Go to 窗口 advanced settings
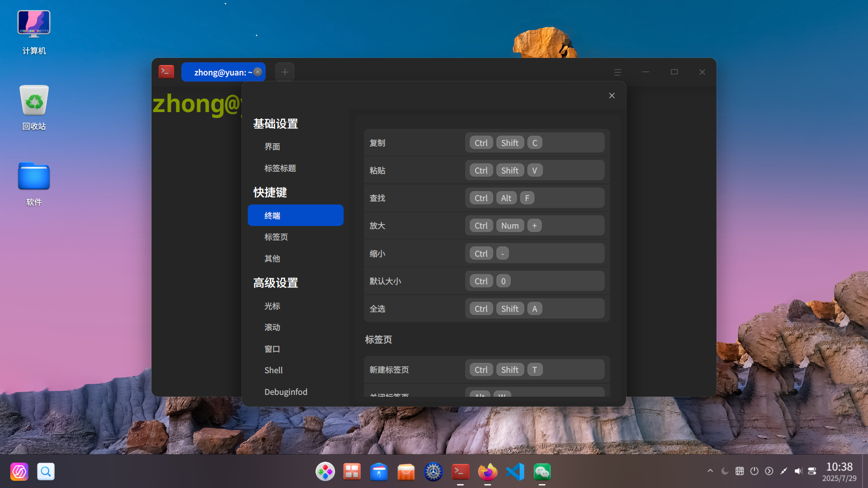 click(x=272, y=349)
